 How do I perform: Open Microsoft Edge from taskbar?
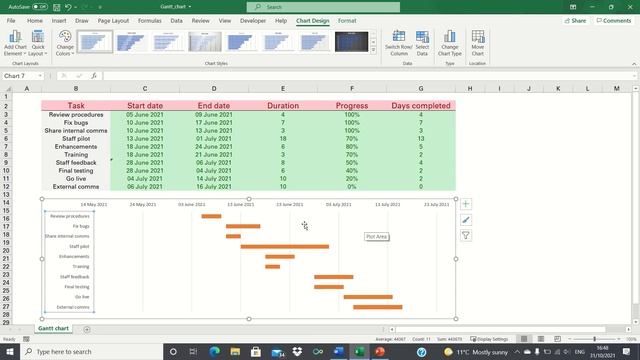pos(215,351)
